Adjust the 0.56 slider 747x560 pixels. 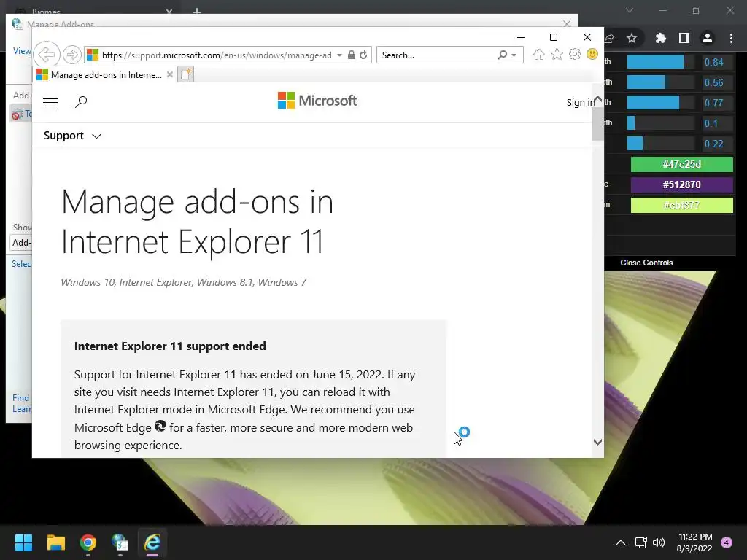pyautogui.click(x=661, y=82)
